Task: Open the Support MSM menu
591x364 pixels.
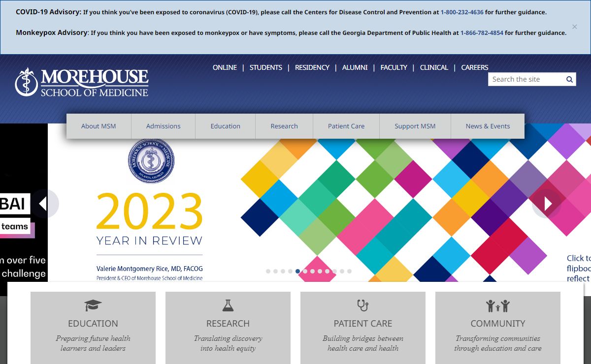Action: 415,126
